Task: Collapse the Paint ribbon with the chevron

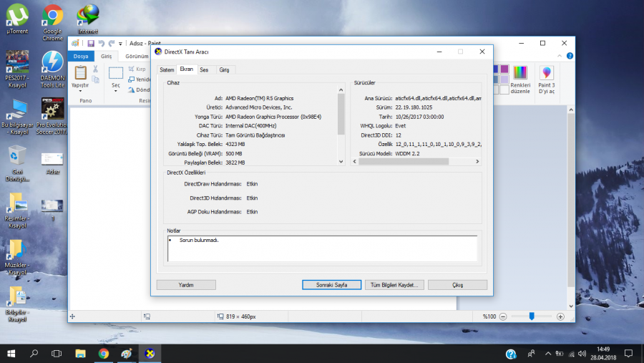Action: coord(560,56)
